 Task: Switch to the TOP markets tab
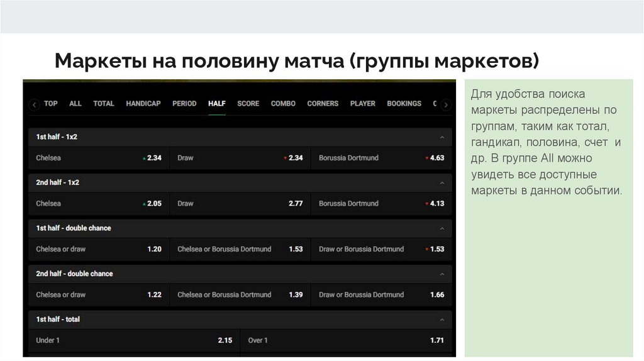point(51,104)
